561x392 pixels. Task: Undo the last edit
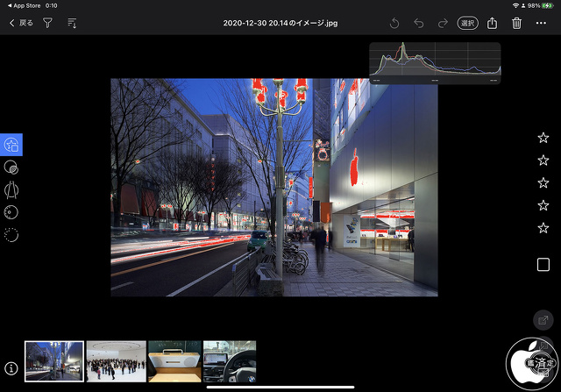[x=419, y=24]
